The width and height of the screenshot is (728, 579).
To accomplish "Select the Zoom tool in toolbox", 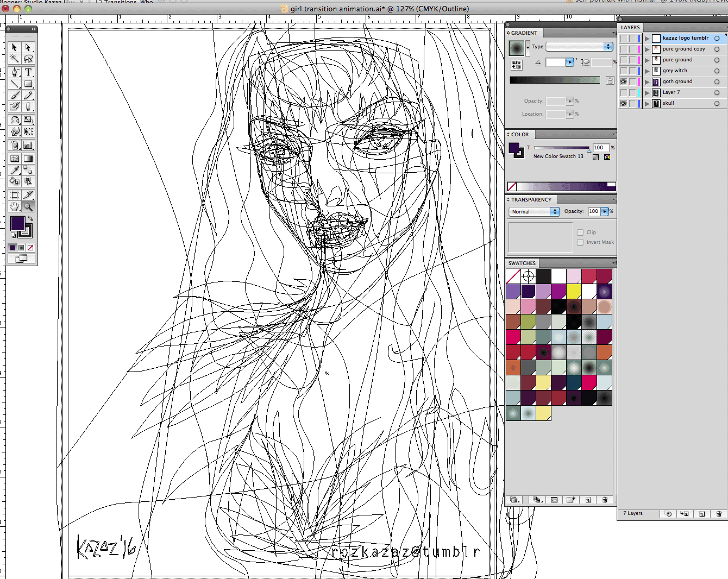I will pyautogui.click(x=28, y=207).
